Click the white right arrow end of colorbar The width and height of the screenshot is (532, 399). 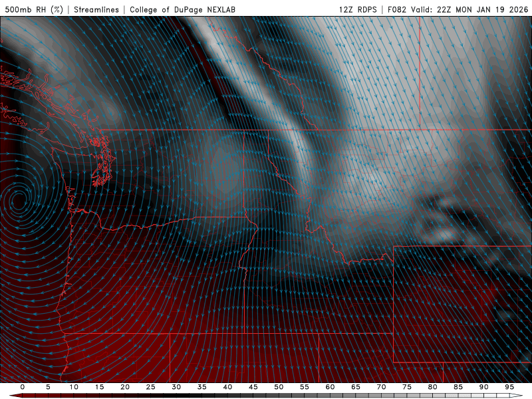tap(516, 396)
